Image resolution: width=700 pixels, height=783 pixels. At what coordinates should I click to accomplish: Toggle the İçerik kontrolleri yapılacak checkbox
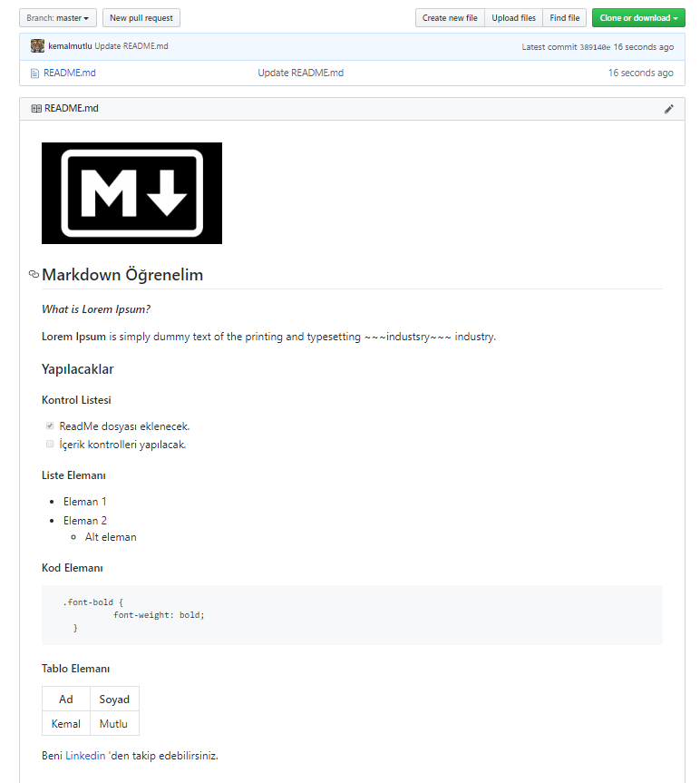pyautogui.click(x=50, y=444)
